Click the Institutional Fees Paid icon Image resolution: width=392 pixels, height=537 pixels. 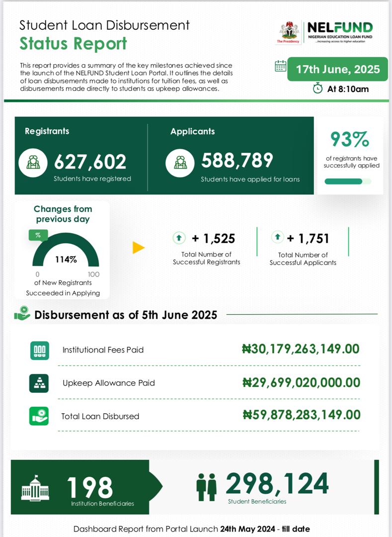pos(39,350)
